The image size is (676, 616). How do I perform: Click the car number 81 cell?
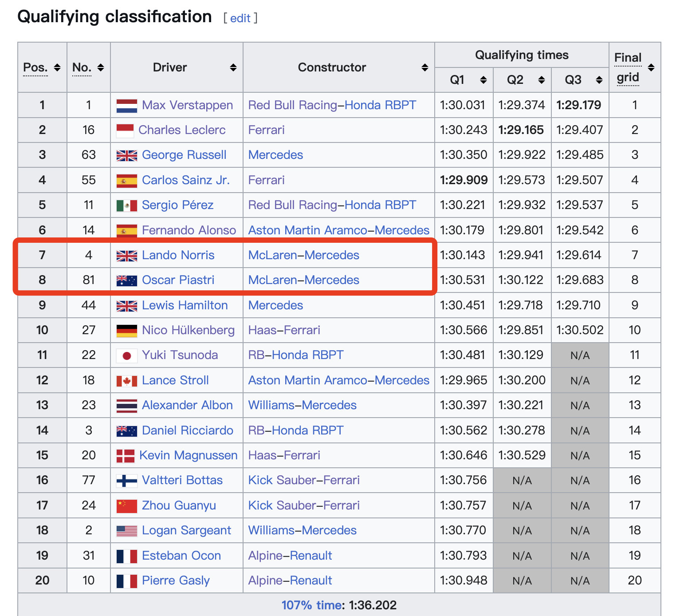pos(89,280)
